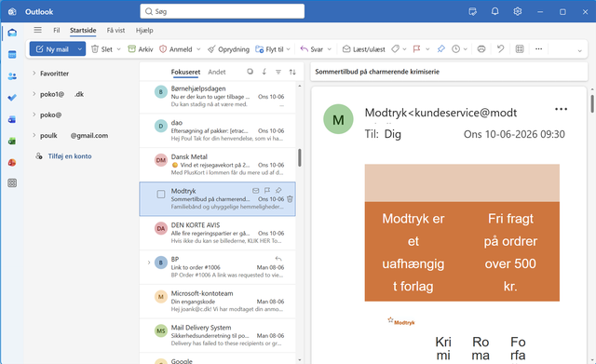Click the Arkiv button
Screen dimensions: 596x364
tap(141, 49)
